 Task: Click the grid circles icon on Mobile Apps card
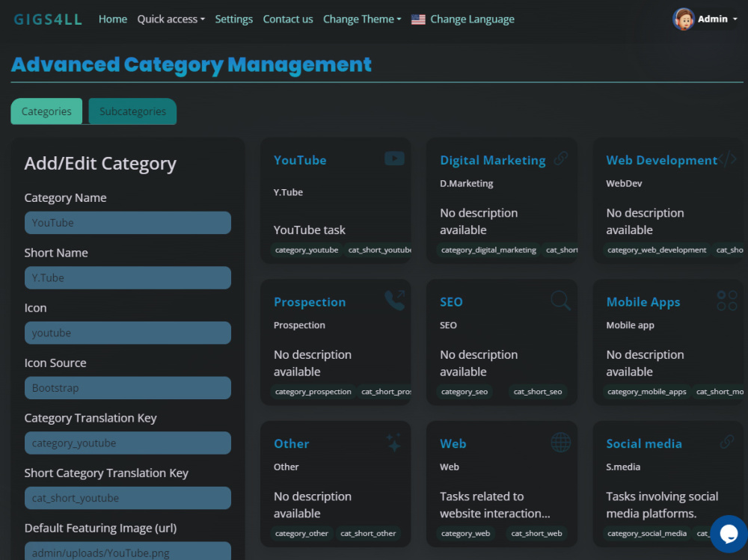[x=727, y=301]
